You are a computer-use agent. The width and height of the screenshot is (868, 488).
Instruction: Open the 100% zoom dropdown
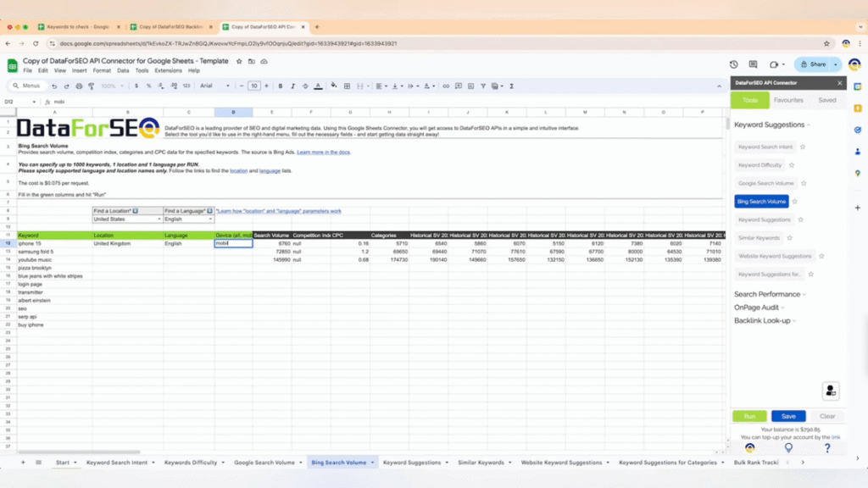[112, 86]
